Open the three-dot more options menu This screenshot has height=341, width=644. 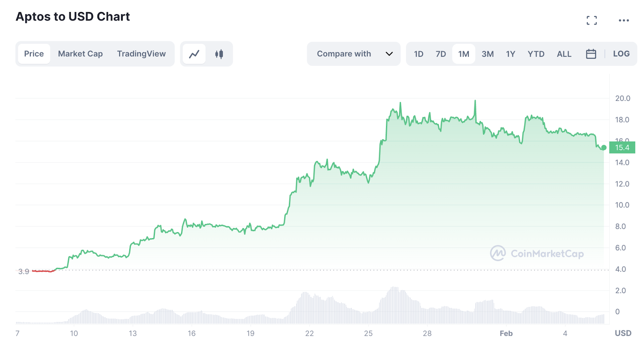pyautogui.click(x=623, y=21)
